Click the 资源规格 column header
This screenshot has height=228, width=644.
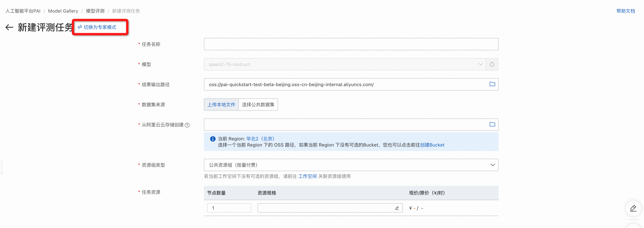pos(267,193)
